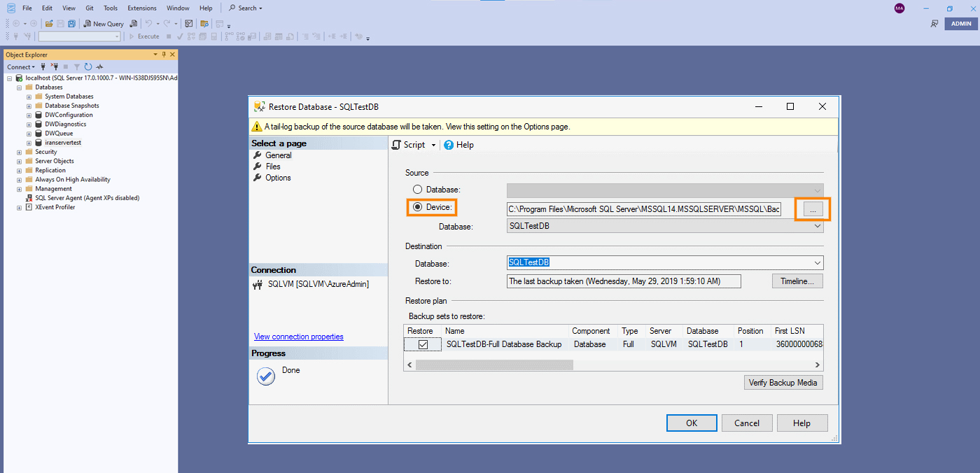
Task: Click the New Query toolbar button
Action: [104, 24]
